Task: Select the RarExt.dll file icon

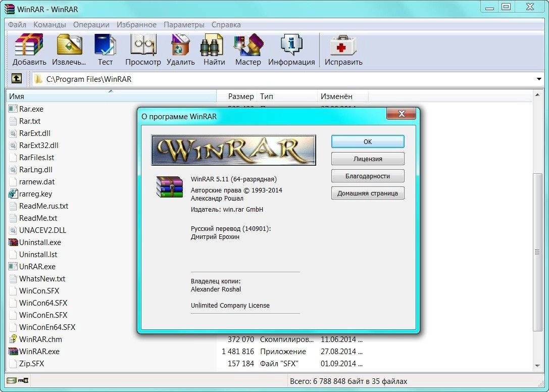Action: pyautogui.click(x=13, y=133)
